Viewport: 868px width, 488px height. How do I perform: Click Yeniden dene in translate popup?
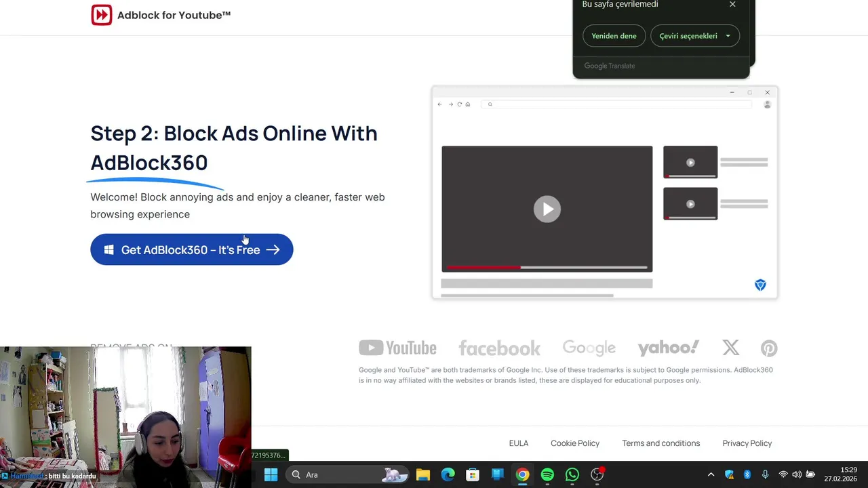614,36
